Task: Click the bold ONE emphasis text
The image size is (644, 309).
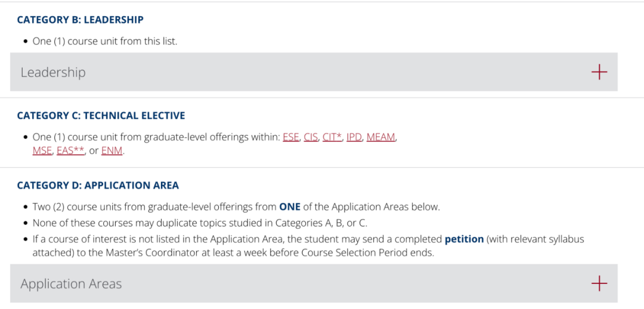Action: pyautogui.click(x=290, y=206)
